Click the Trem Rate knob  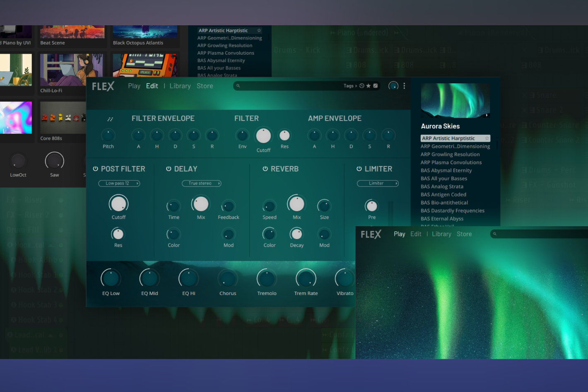coord(306,278)
